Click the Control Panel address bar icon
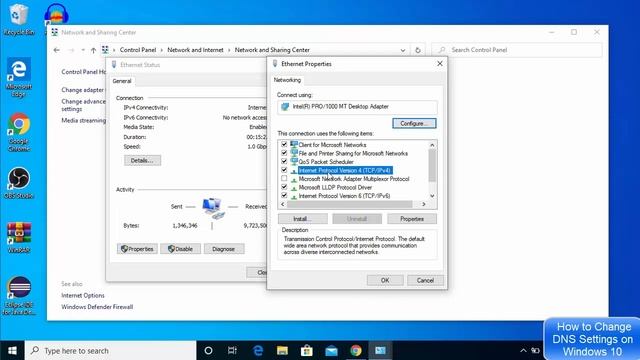640x360 pixels. point(105,50)
